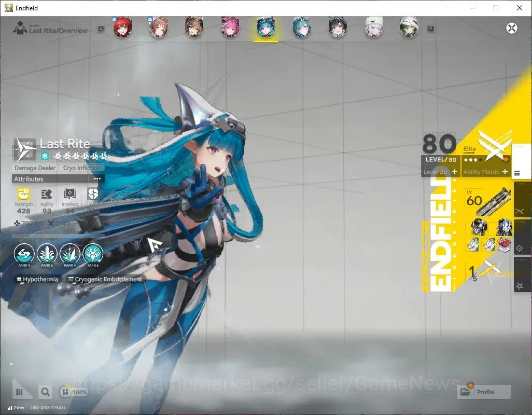Image resolution: width=532 pixels, height=415 pixels.
Task: Click the Cryo Infliction tag
Action: click(x=82, y=168)
